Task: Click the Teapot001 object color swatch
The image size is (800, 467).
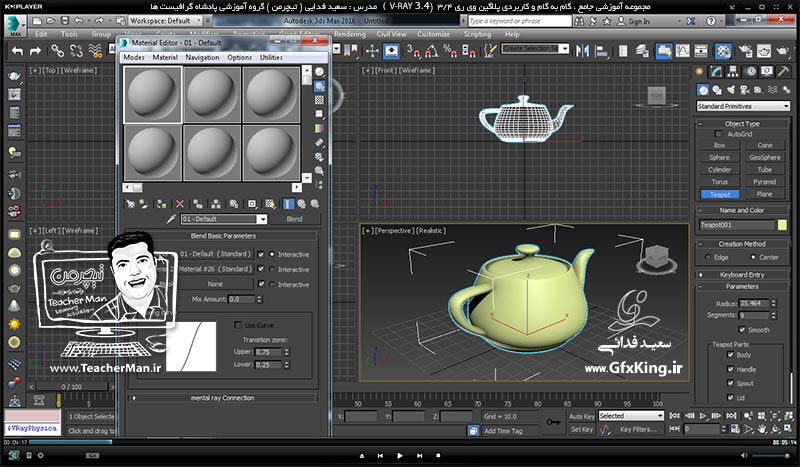Action: point(782,225)
